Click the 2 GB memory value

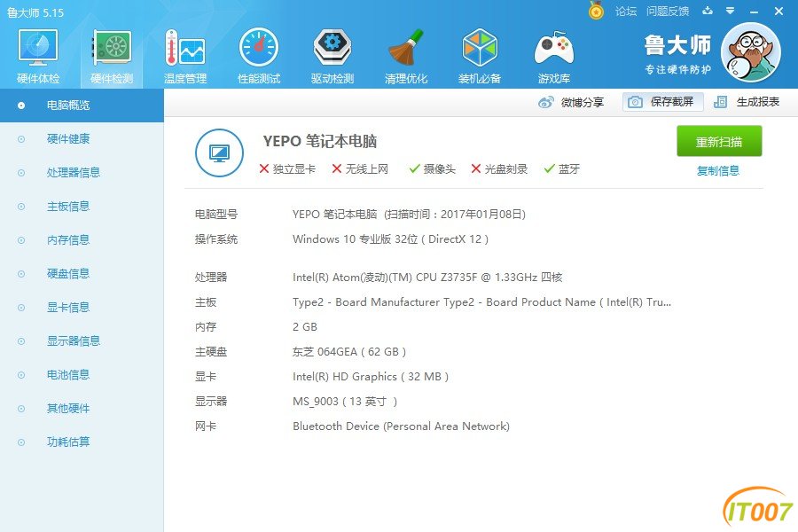tap(305, 327)
